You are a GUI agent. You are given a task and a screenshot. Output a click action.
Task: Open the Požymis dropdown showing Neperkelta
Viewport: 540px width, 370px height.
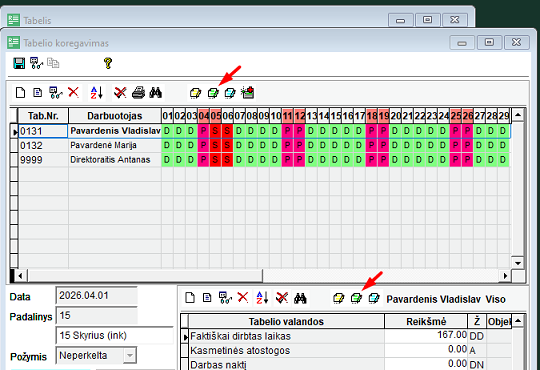[130, 356]
